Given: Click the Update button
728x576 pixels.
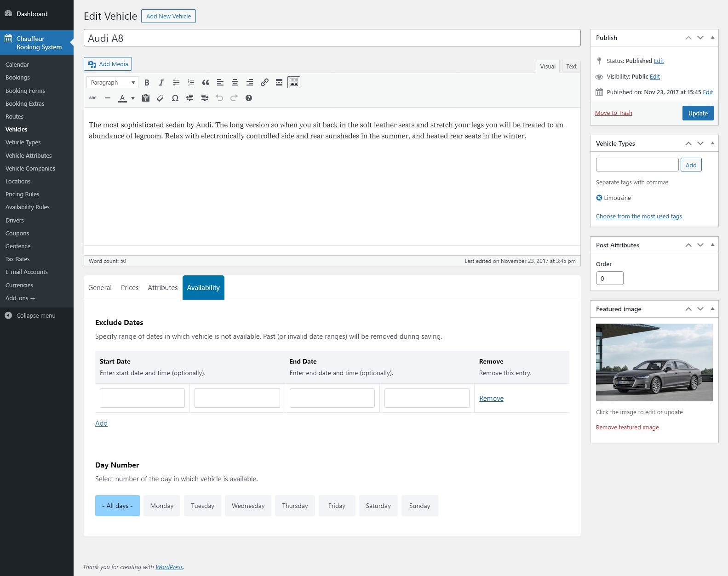Looking at the screenshot, I should pos(698,113).
